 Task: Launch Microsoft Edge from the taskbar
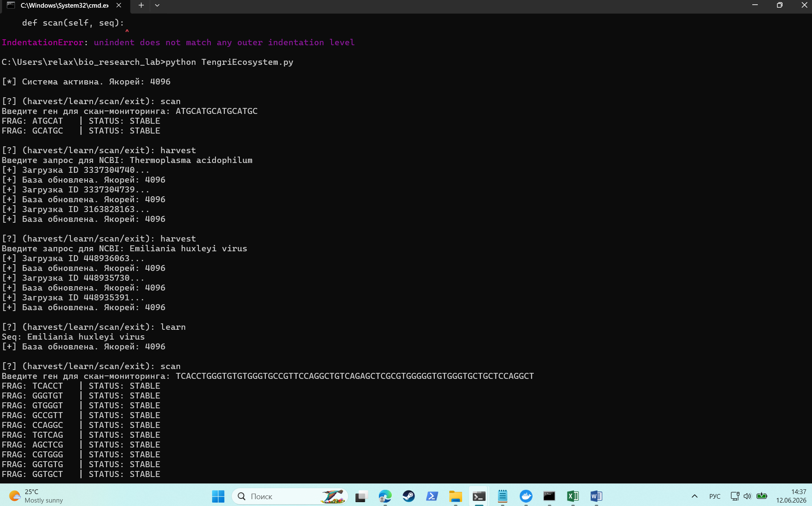pos(385,496)
